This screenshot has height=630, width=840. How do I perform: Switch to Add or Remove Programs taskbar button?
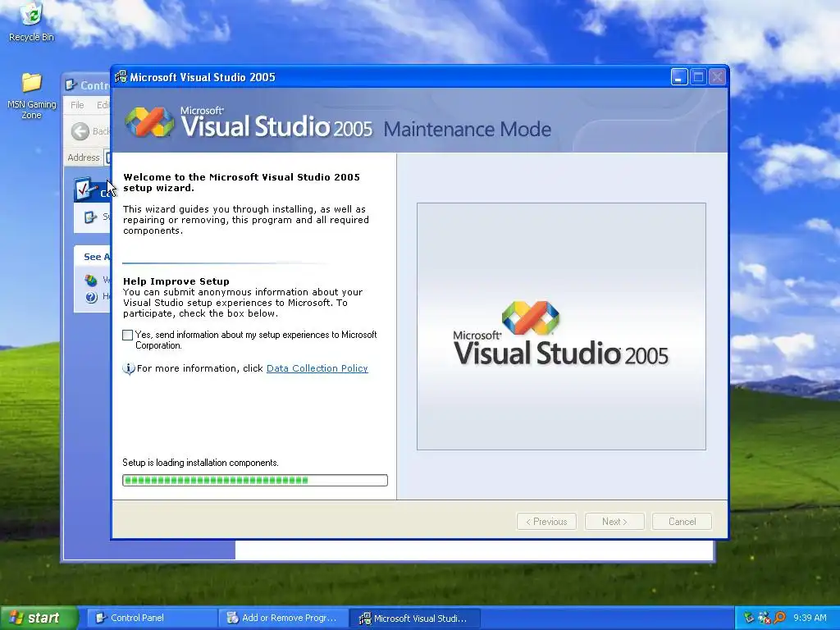(283, 619)
